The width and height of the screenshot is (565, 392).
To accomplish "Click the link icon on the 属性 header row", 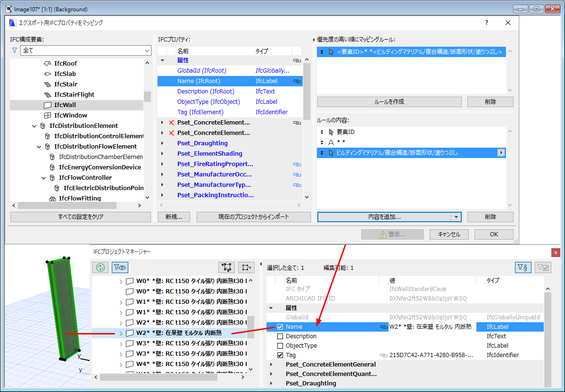I will (x=297, y=60).
